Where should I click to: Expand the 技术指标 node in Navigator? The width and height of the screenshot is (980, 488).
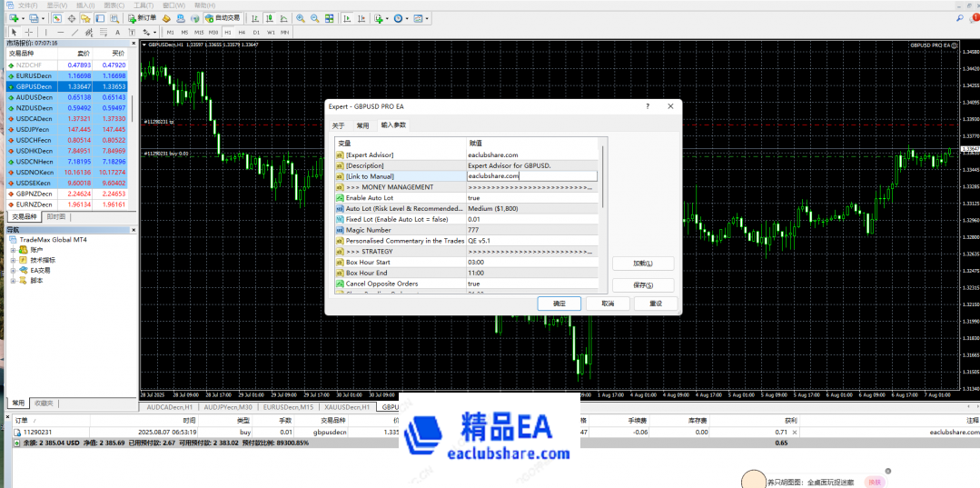point(13,260)
